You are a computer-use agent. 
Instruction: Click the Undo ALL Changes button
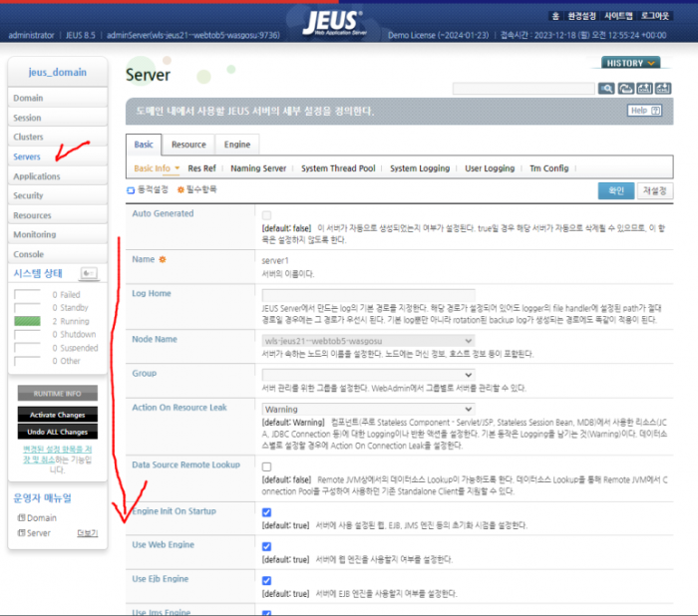58,432
